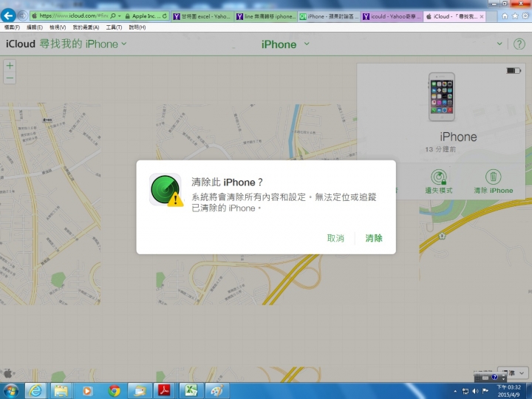Switch to the iPhone 蘋果討論區 tab
This screenshot has width=532, height=399.
(x=329, y=16)
